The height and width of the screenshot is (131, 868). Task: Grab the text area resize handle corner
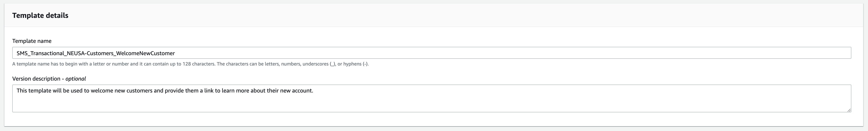[x=849, y=110]
